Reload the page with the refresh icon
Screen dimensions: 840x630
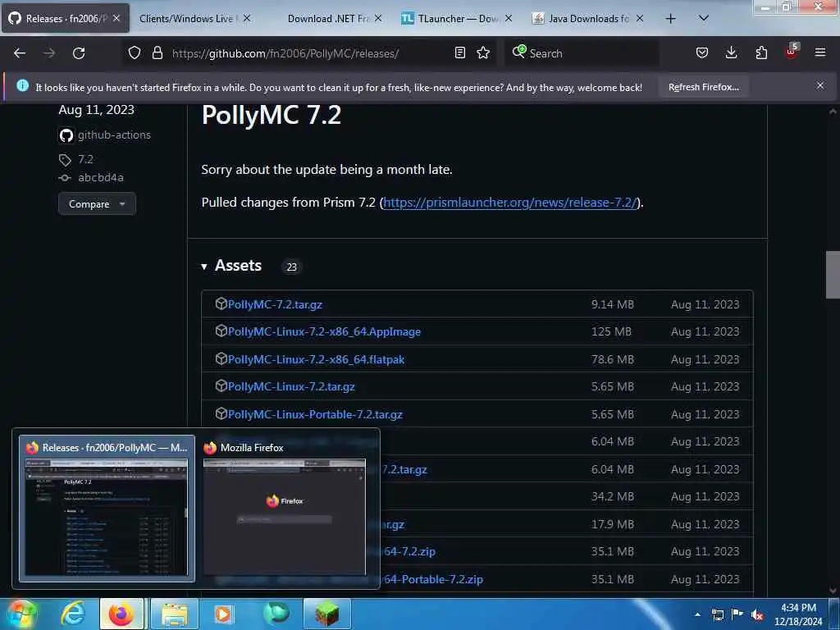[79, 53]
